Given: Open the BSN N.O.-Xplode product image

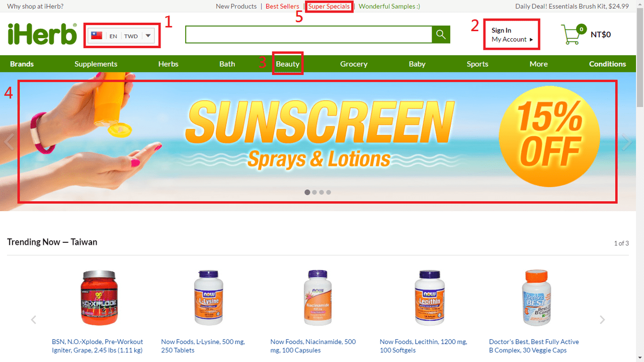Looking at the screenshot, I should pos(99,298).
